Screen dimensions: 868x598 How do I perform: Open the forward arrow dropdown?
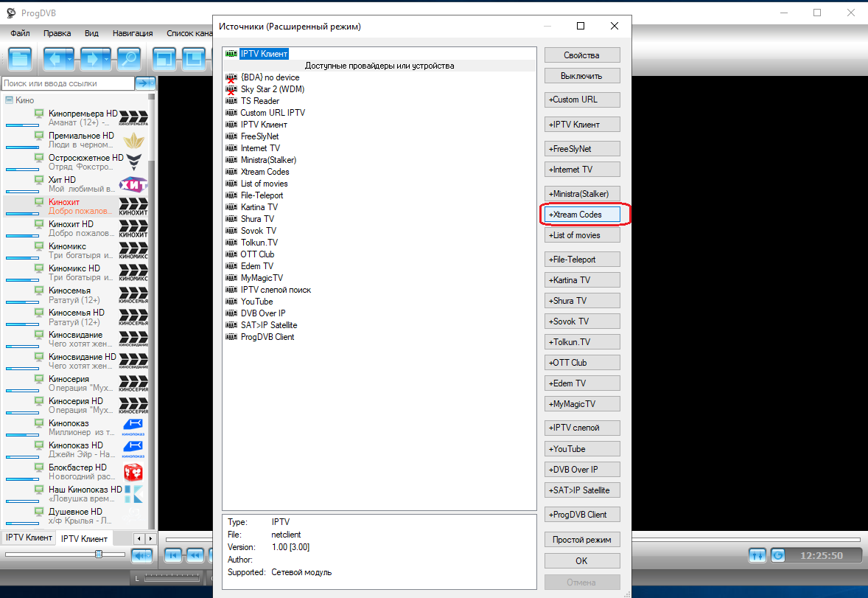click(x=107, y=58)
